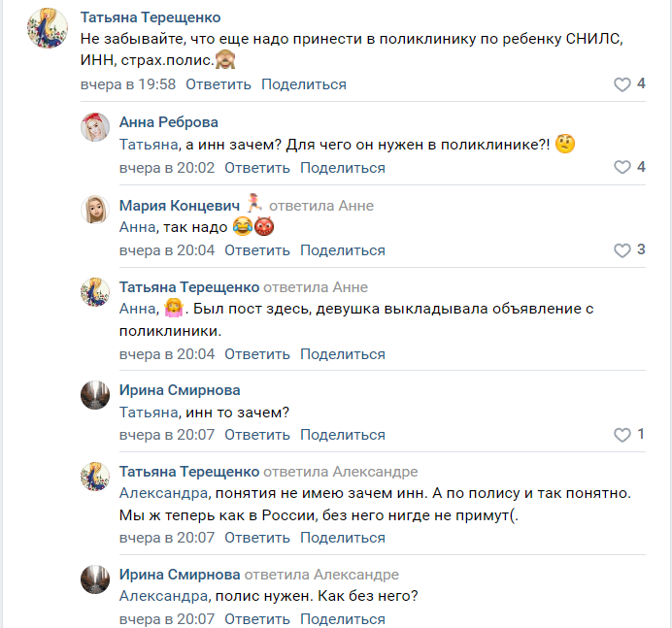Viewport: 672px width, 628px height.
Task: Click "Татьяна" mention in Анна Реброва's comment
Action: point(149,144)
